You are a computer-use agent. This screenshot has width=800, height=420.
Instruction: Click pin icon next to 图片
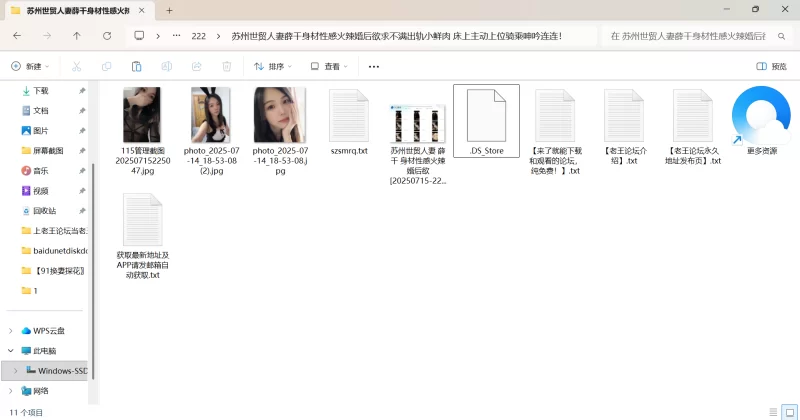pos(82,131)
